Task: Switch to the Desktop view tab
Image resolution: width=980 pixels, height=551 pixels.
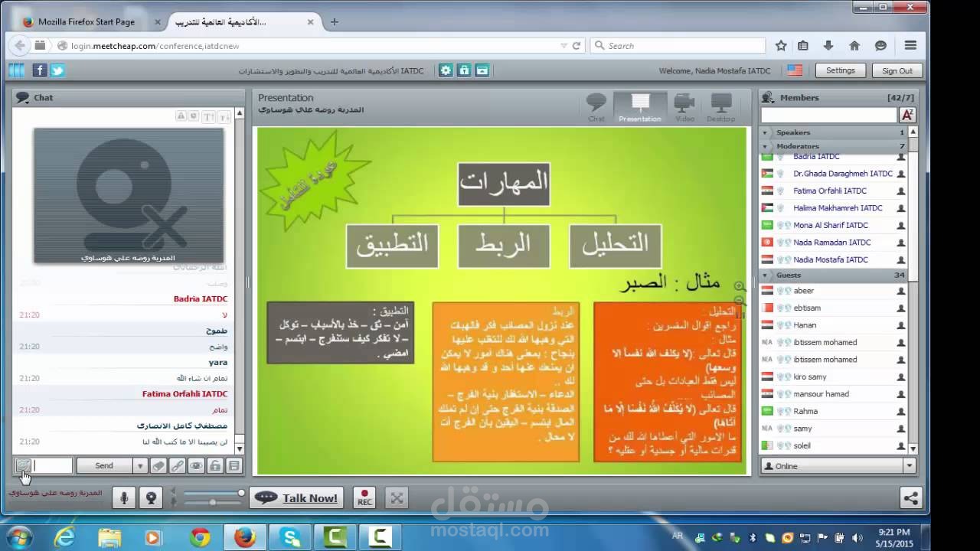Action: (x=720, y=107)
